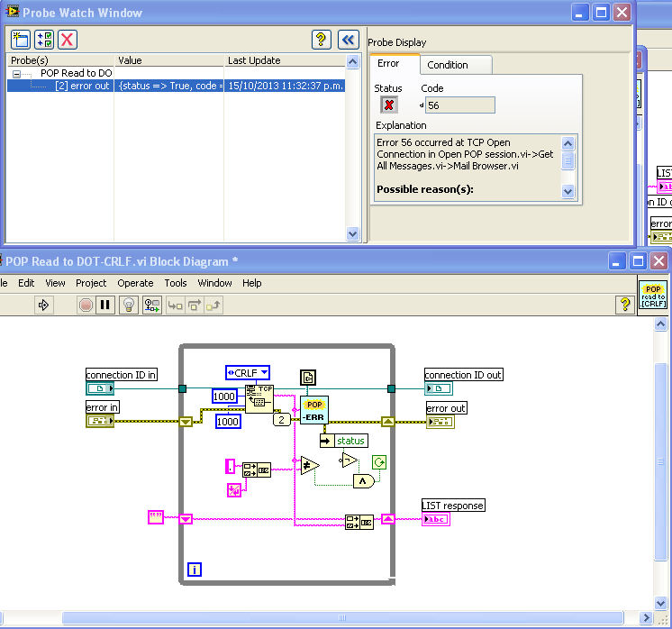
Task: Open the Operate menu
Action: (135, 283)
